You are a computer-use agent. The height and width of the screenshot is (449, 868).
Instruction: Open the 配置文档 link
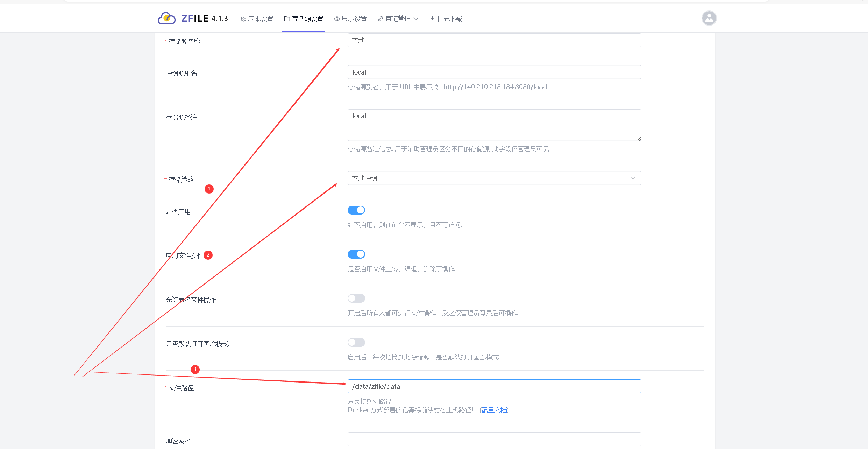(494, 410)
